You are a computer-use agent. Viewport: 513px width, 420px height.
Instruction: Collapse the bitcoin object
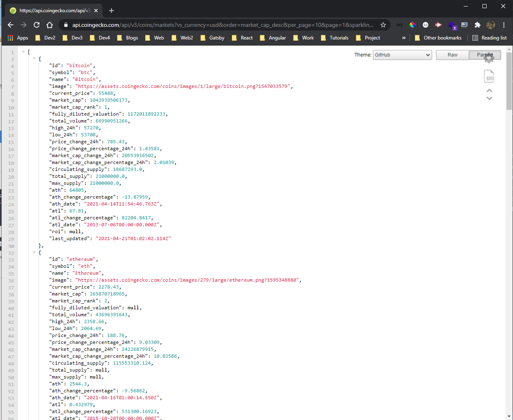coord(34,59)
